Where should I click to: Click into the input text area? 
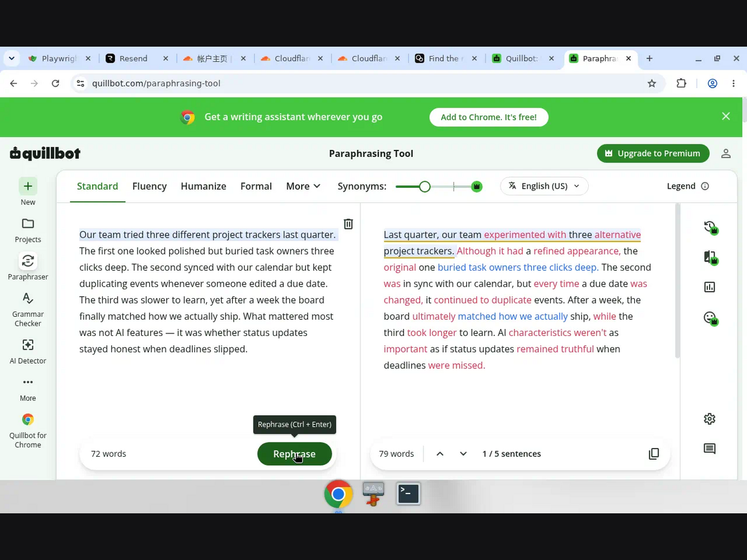tap(208, 292)
